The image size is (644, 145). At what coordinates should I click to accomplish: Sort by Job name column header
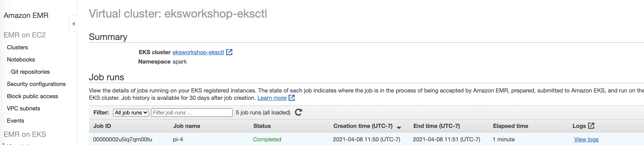click(187, 126)
